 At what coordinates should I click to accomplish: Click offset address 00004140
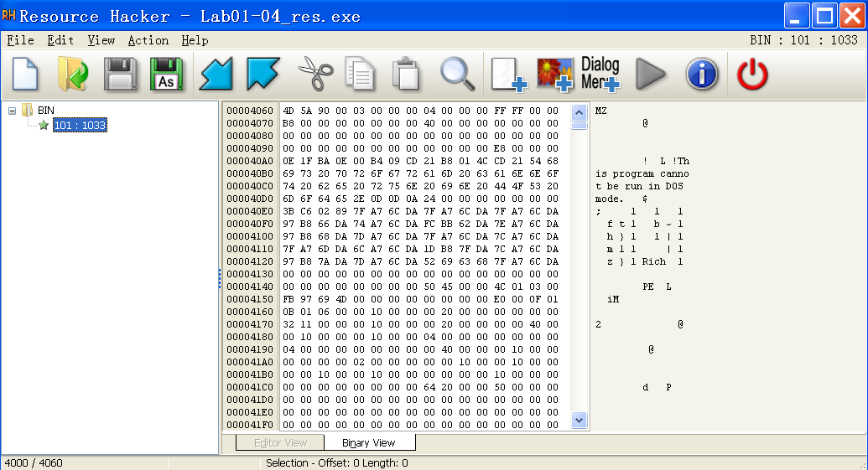tap(250, 287)
